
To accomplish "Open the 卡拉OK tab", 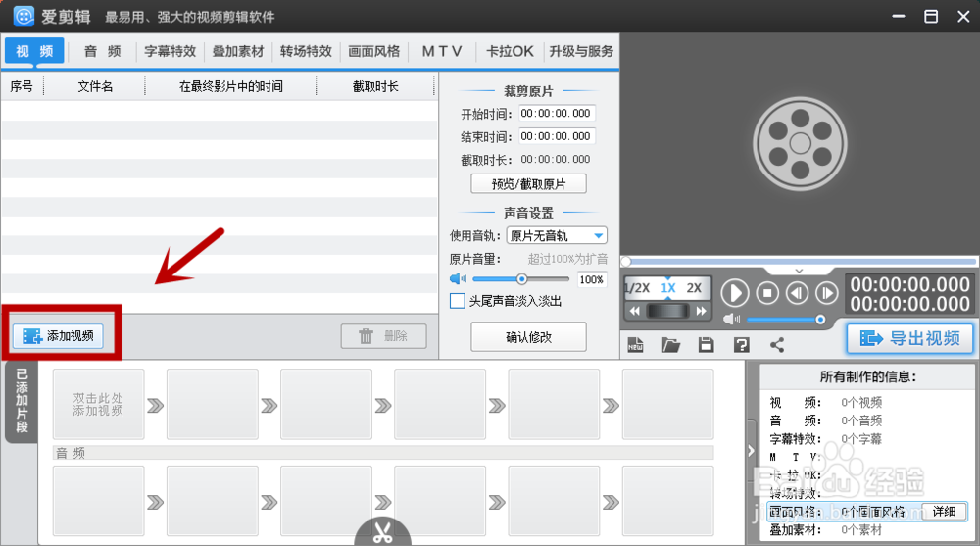I will 510,51.
